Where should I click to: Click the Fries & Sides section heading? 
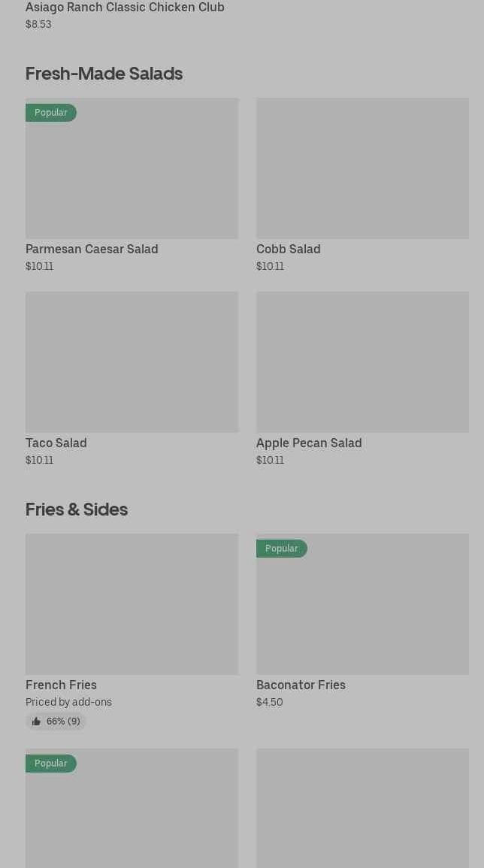pyautogui.click(x=77, y=510)
